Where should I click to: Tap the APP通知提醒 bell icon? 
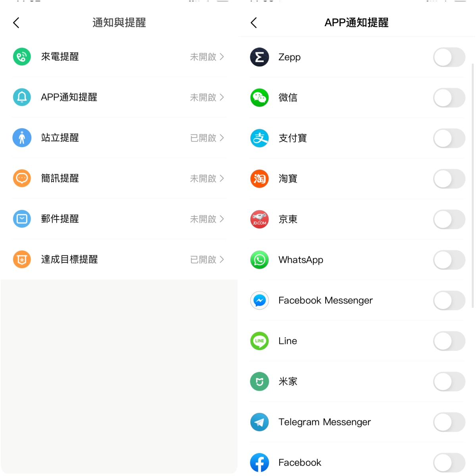[22, 97]
